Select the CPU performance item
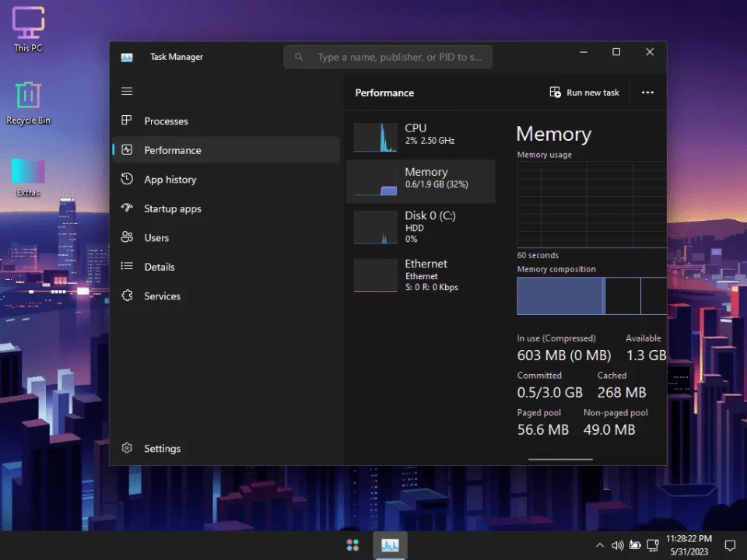The height and width of the screenshot is (560, 747). click(x=421, y=137)
